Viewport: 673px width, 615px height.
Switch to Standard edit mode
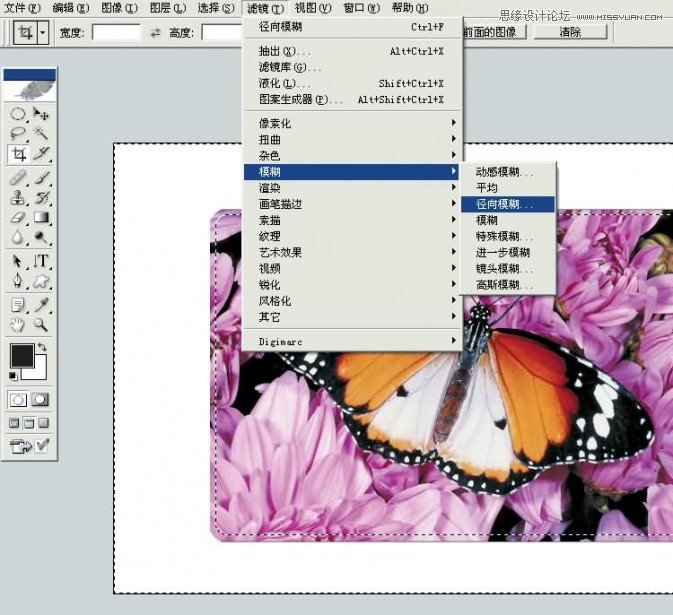point(18,400)
